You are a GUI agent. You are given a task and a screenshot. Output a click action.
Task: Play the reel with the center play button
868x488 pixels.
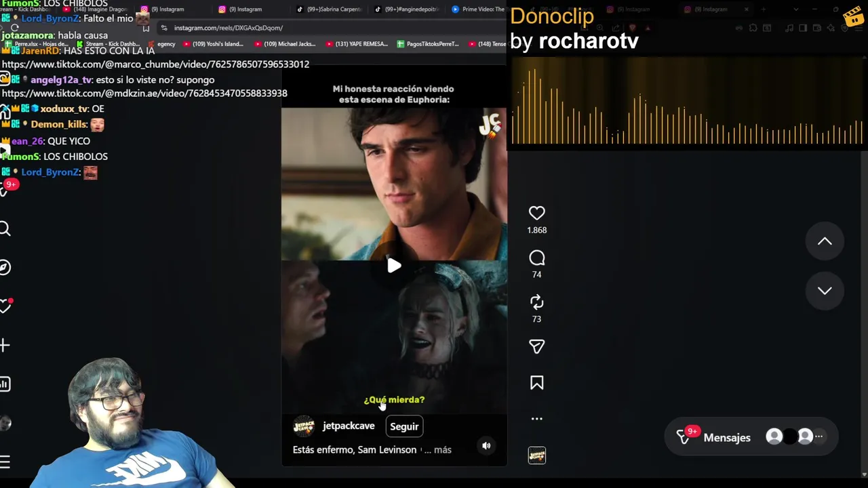pyautogui.click(x=394, y=266)
